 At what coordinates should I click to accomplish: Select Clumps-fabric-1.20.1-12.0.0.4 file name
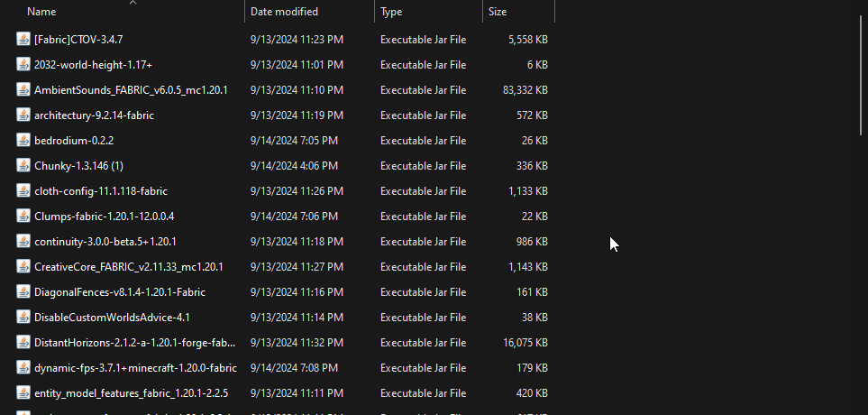(x=104, y=217)
